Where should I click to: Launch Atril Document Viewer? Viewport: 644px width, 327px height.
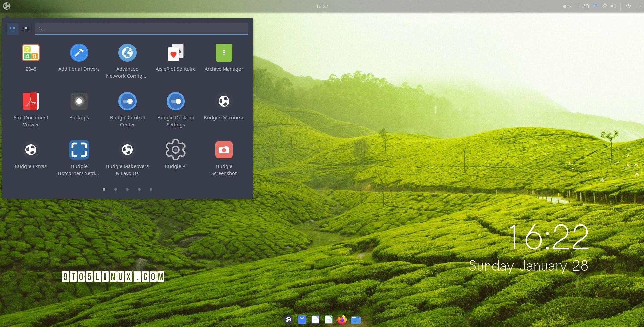(x=31, y=102)
